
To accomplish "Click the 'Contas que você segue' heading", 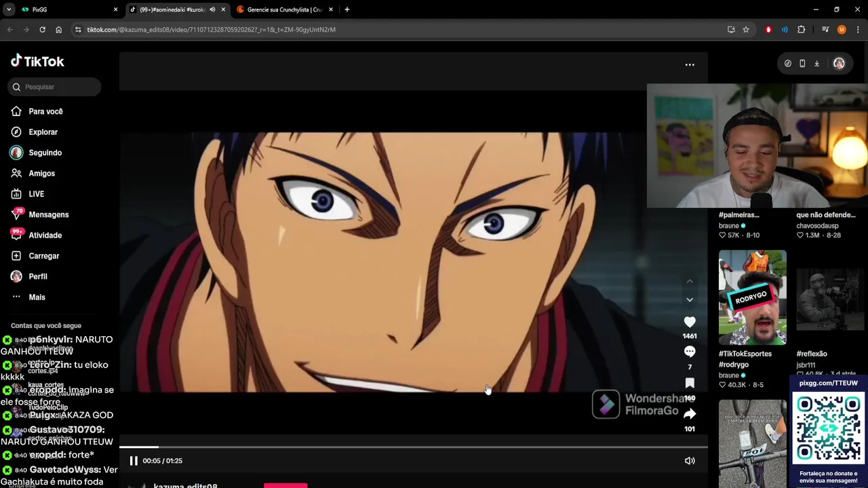I will tap(46, 325).
